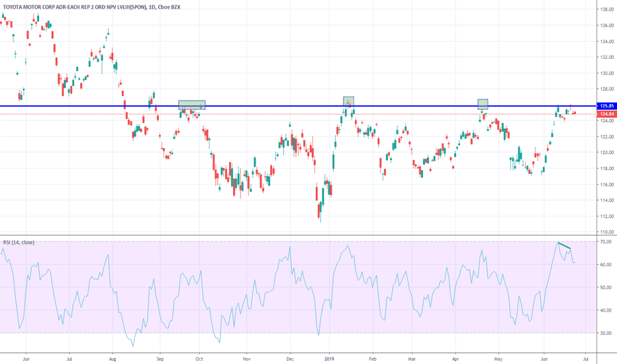Click the Nov label on time axis

coord(247,359)
